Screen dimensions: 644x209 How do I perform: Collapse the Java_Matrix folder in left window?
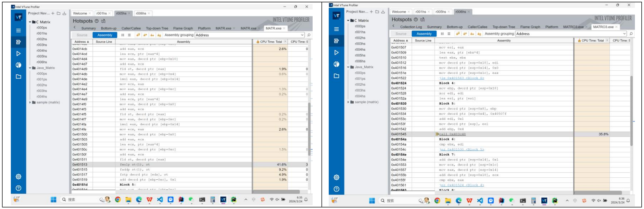[30, 68]
